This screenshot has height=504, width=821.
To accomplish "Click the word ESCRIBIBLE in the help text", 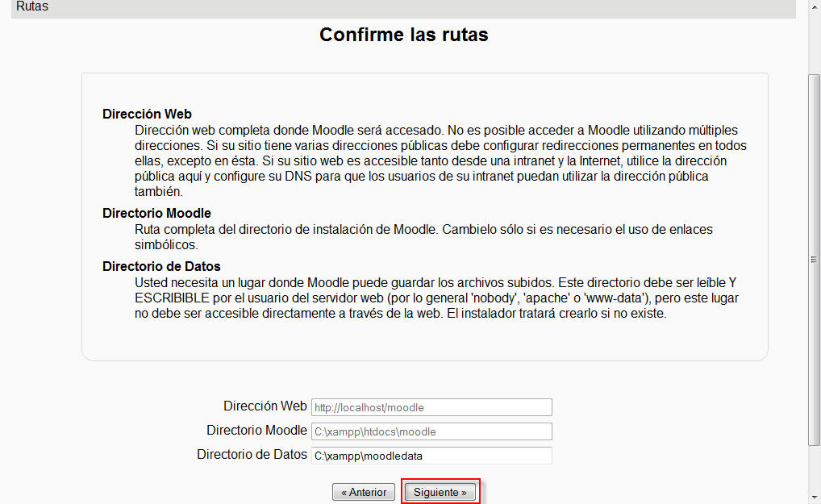I will point(171,298).
